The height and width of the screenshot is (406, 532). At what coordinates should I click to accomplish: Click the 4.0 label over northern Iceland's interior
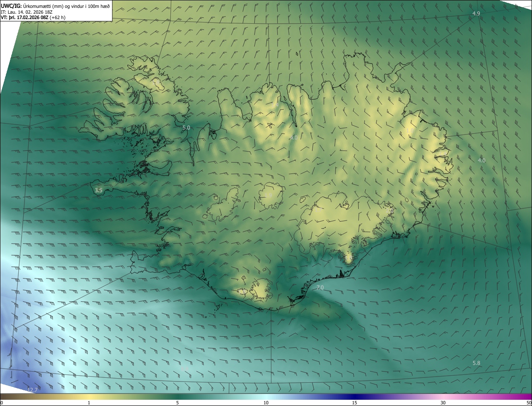point(293,137)
